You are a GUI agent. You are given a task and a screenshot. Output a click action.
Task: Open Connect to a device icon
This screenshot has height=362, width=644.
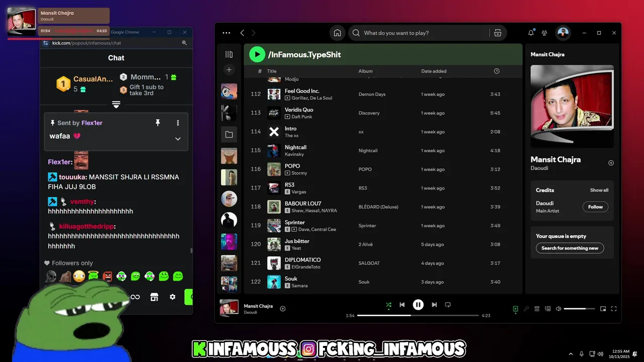tap(548, 309)
